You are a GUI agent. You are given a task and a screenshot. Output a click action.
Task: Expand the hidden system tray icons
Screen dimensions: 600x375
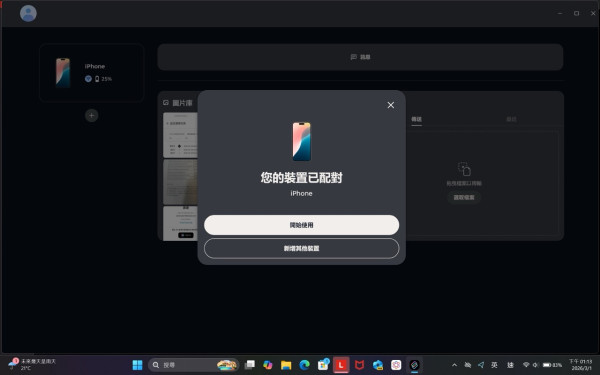click(x=454, y=365)
